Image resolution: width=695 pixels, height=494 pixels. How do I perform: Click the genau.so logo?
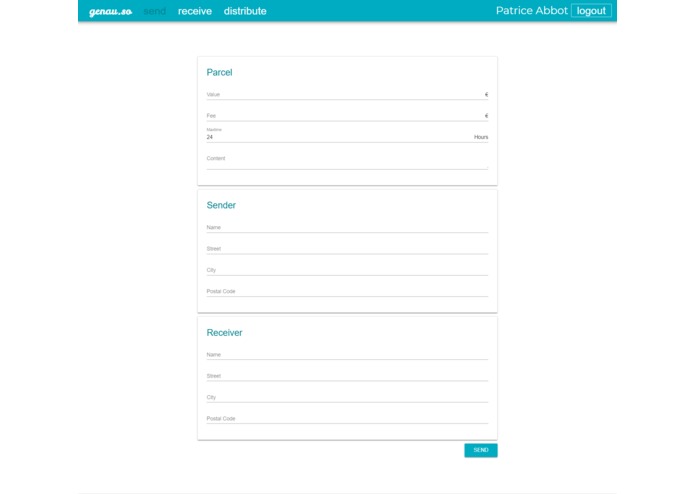tap(110, 11)
